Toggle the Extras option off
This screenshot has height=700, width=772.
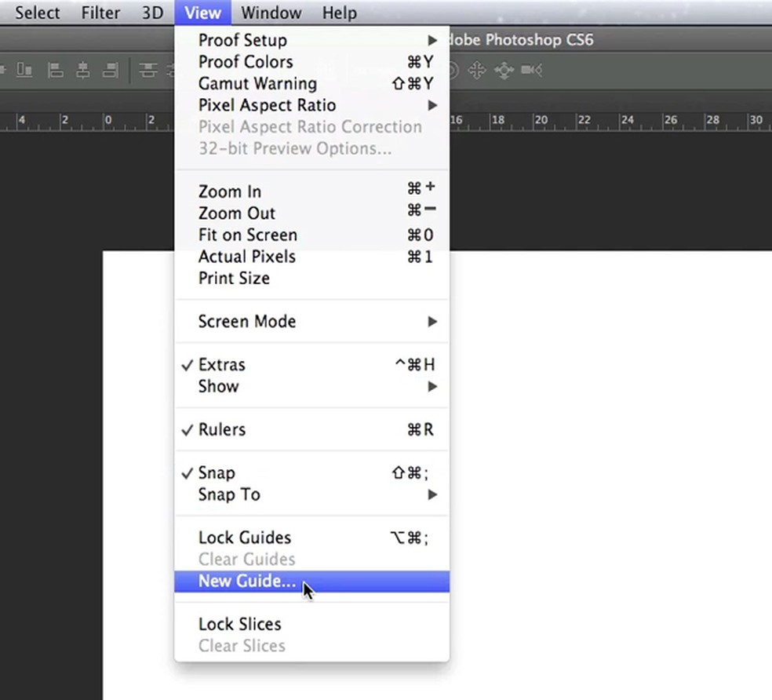(x=312, y=365)
